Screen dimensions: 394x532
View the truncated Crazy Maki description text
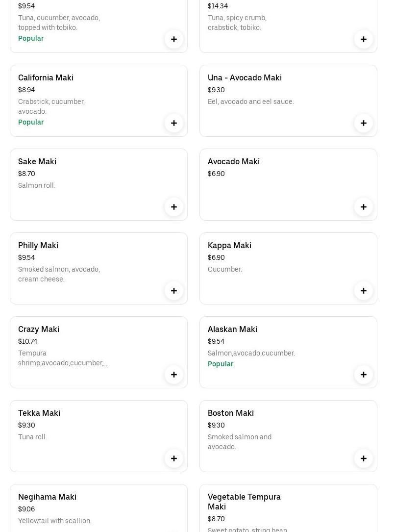(x=62, y=358)
